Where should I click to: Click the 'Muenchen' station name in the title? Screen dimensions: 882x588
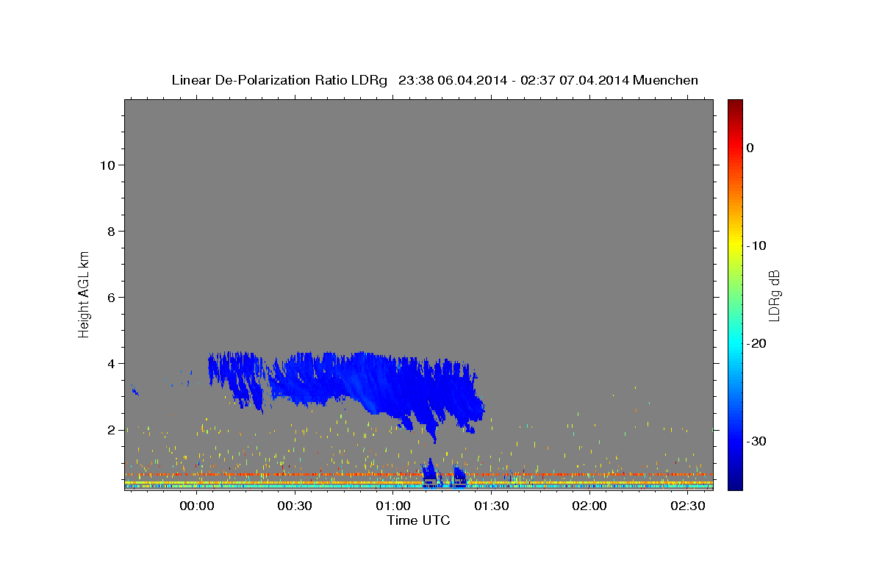click(666, 80)
